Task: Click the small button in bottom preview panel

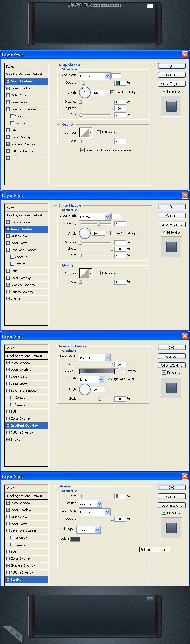Action: 150,598
